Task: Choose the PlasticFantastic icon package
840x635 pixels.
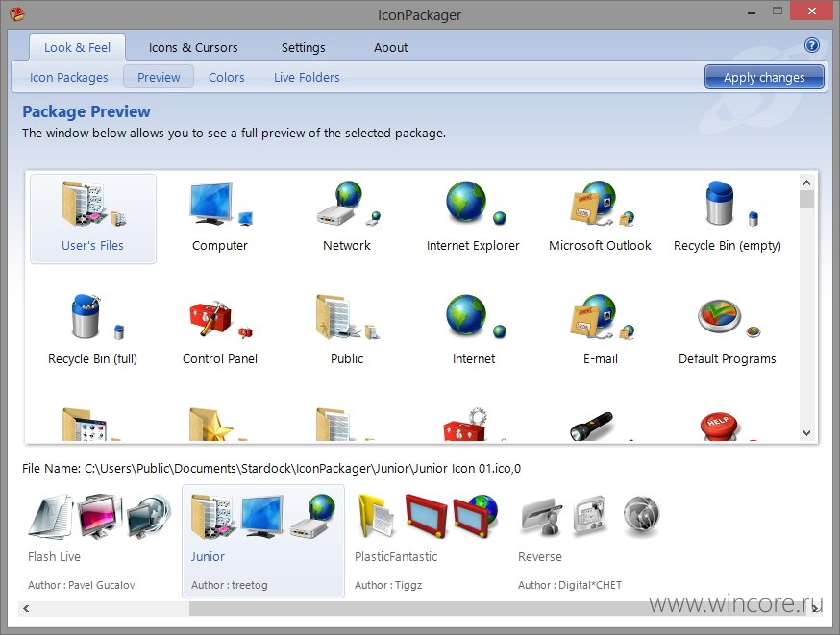Action: click(429, 541)
